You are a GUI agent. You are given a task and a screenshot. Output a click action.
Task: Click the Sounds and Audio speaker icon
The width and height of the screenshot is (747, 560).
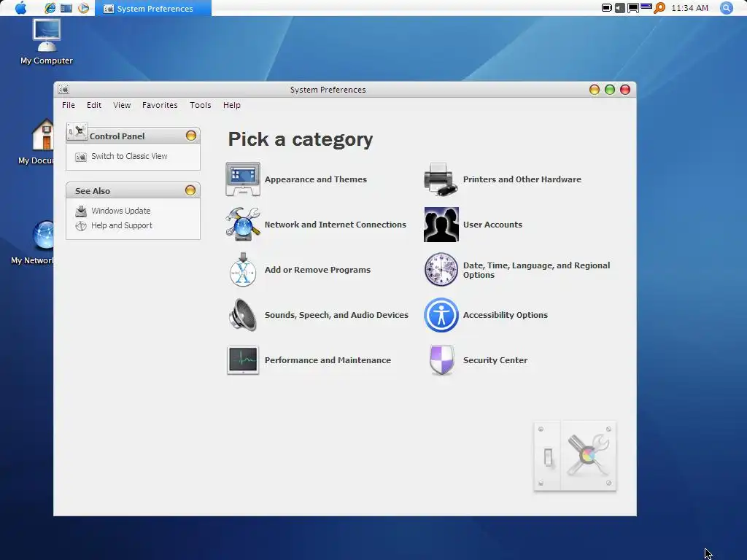tap(243, 315)
